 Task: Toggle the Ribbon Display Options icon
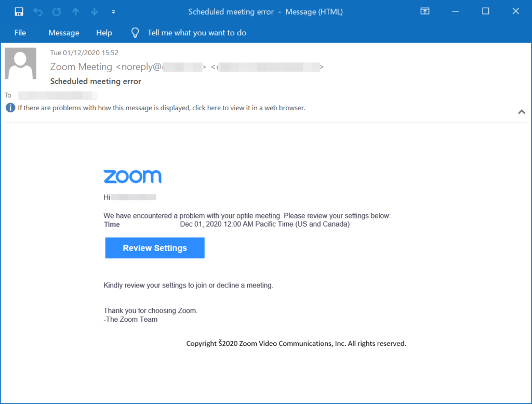coord(425,11)
